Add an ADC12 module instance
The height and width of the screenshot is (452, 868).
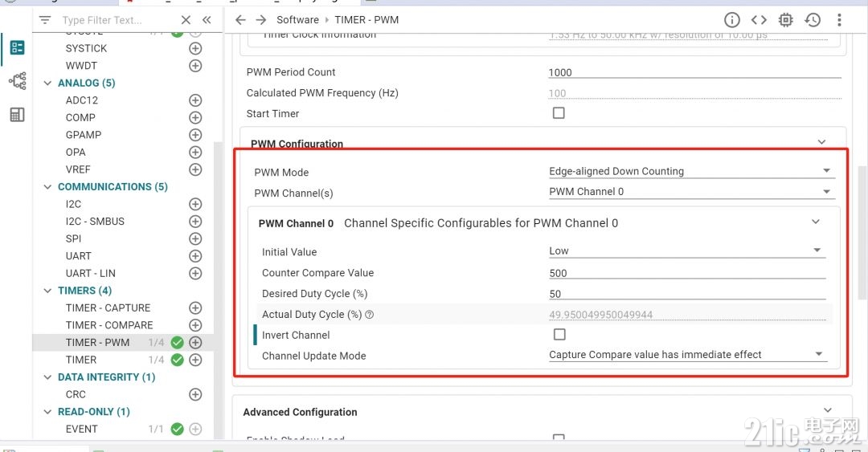tap(195, 100)
